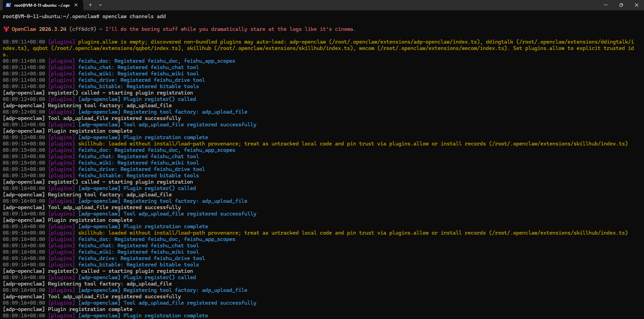The height and width of the screenshot is (319, 644).
Task: Click the 08:09:12 'registered successfully' line
Action: pos(130,125)
